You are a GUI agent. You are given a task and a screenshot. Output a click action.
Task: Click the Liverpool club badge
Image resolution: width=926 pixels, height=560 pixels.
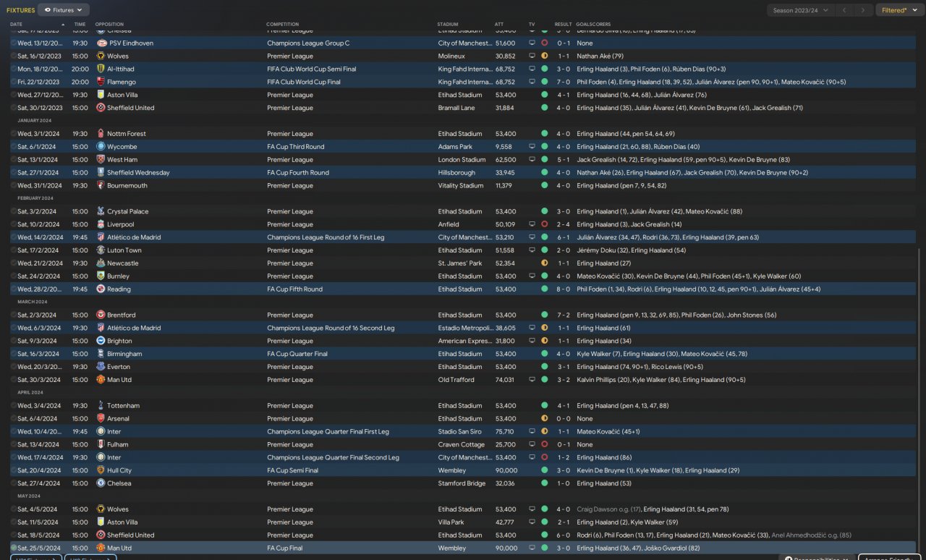tap(101, 225)
